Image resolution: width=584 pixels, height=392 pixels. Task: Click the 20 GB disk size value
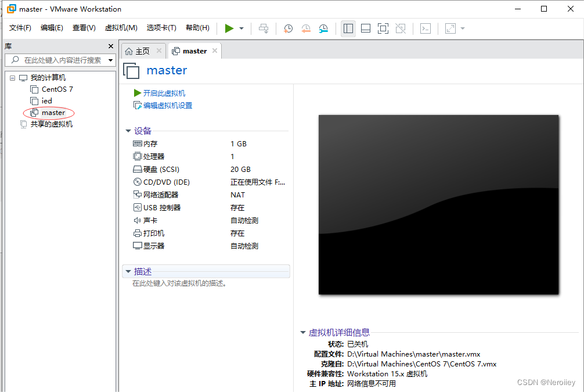[240, 170]
